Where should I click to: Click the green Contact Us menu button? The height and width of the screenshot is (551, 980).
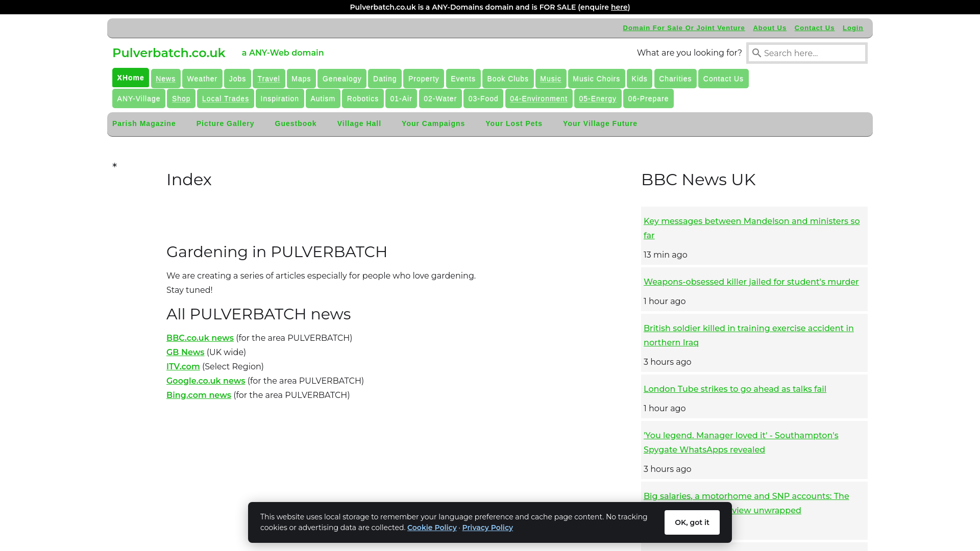pyautogui.click(x=723, y=79)
